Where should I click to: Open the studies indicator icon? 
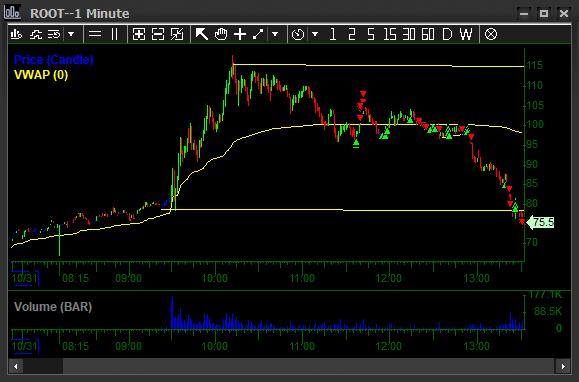click(36, 34)
